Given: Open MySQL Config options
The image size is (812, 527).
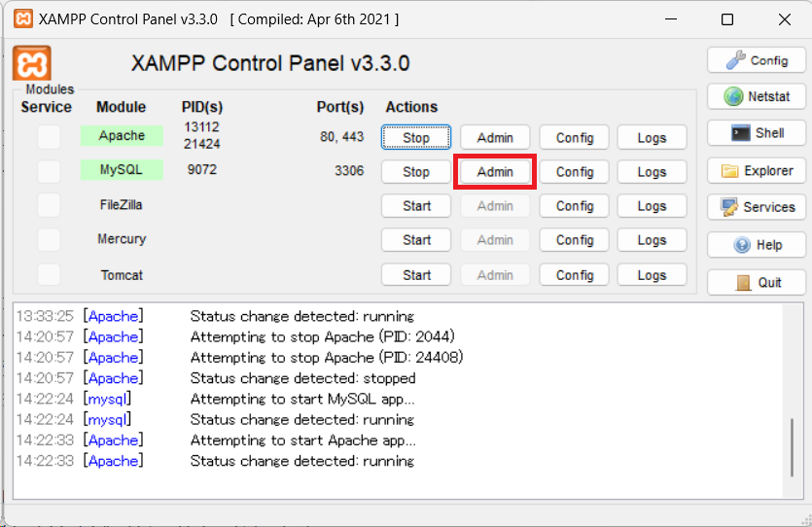Looking at the screenshot, I should (x=574, y=172).
